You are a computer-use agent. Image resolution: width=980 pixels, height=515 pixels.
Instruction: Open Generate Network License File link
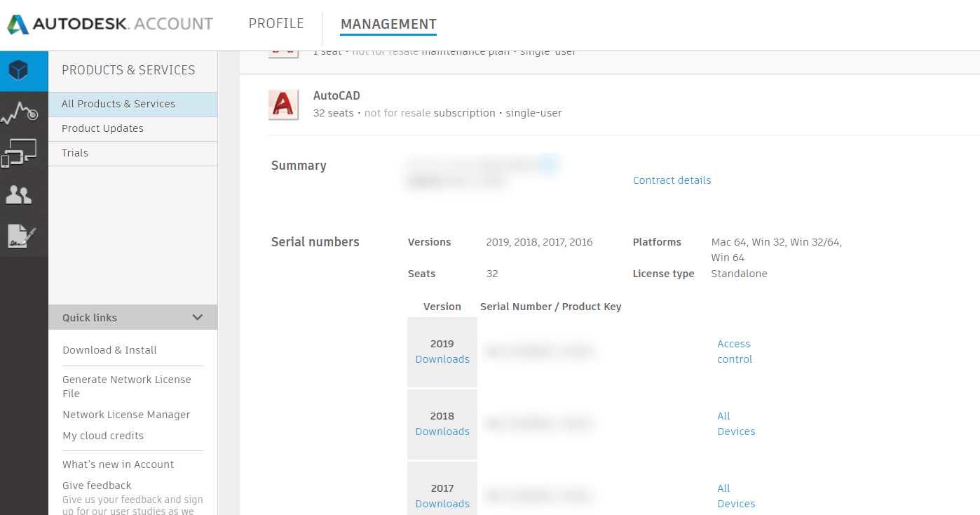tap(127, 387)
